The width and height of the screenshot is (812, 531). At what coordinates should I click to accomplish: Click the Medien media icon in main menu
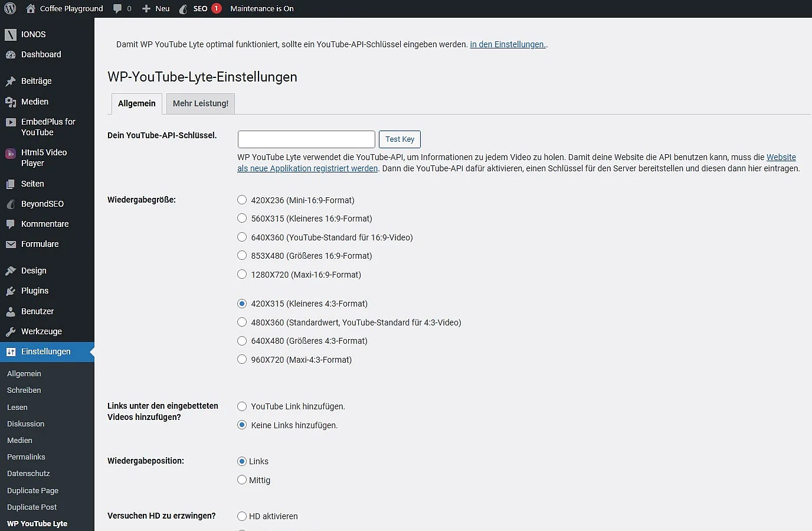click(11, 102)
